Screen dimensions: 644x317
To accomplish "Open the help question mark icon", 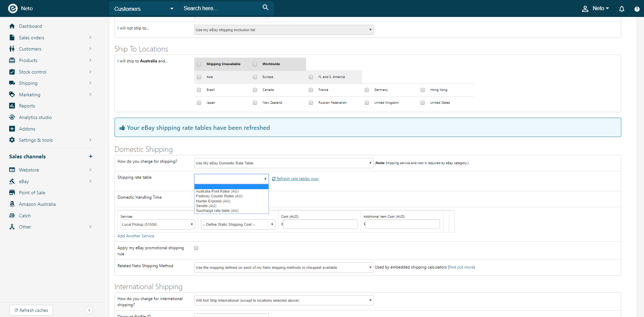I will pyautogui.click(x=637, y=9).
